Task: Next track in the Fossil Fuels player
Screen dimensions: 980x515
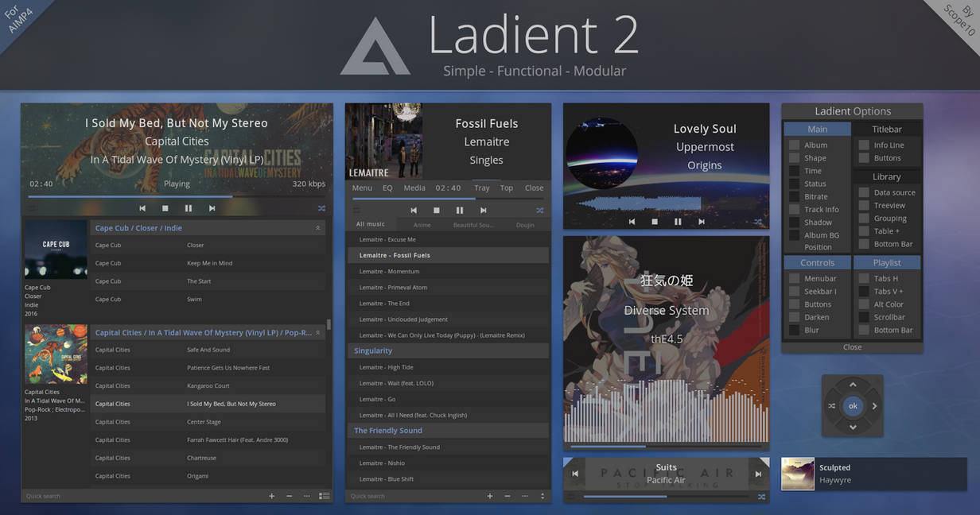Action: coord(483,211)
